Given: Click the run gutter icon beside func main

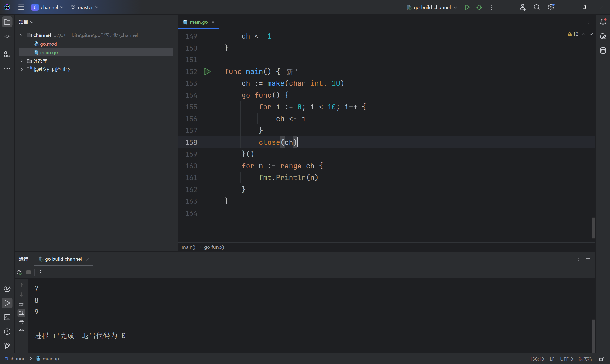Looking at the screenshot, I should pos(207,72).
